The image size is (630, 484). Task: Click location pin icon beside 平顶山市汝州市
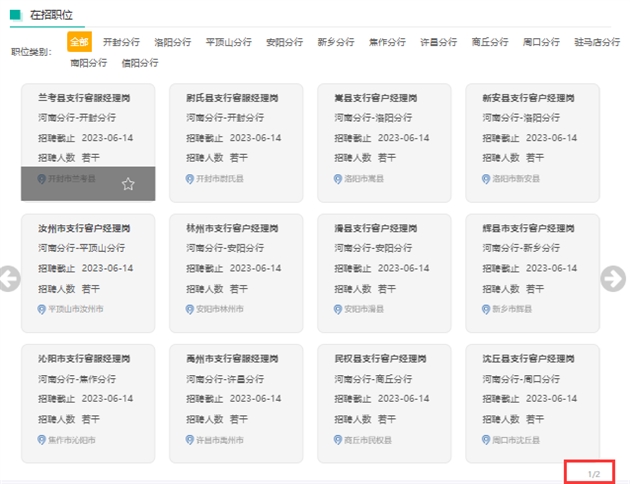pyautogui.click(x=42, y=309)
